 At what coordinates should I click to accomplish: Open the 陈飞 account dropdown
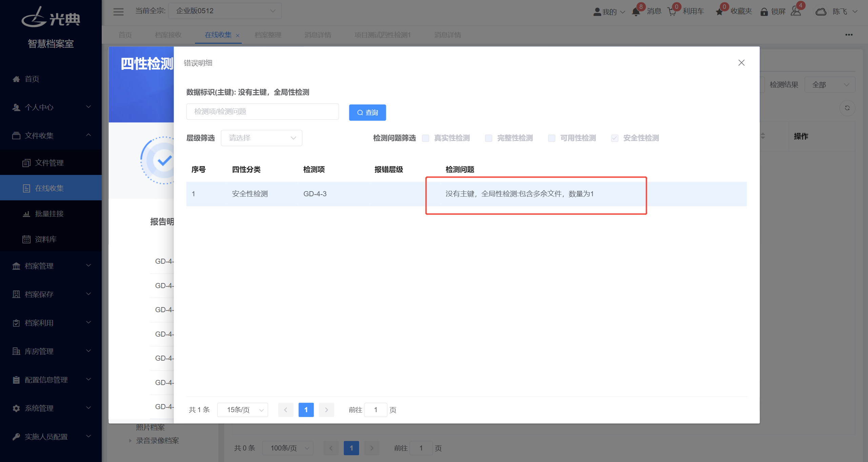click(x=845, y=12)
